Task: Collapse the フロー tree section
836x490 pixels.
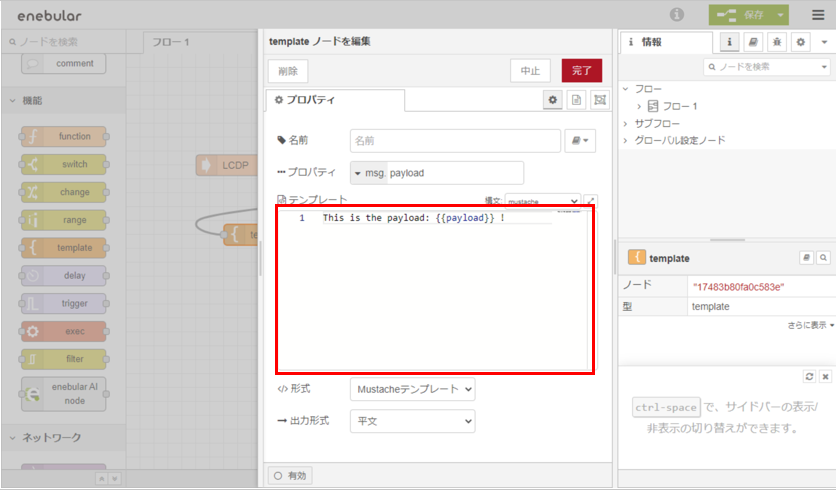Action: click(x=626, y=89)
